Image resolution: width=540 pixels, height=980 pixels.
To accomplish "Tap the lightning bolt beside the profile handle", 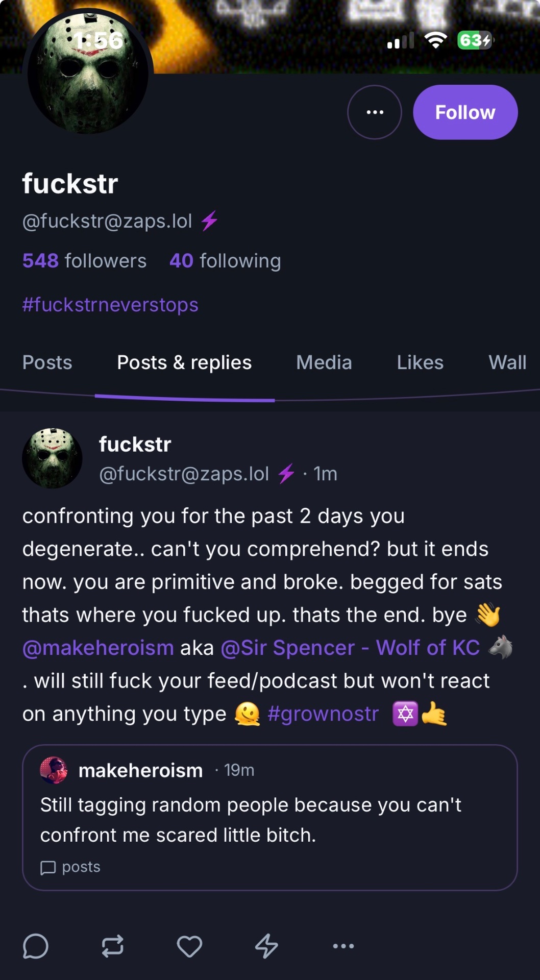I will 209,221.
